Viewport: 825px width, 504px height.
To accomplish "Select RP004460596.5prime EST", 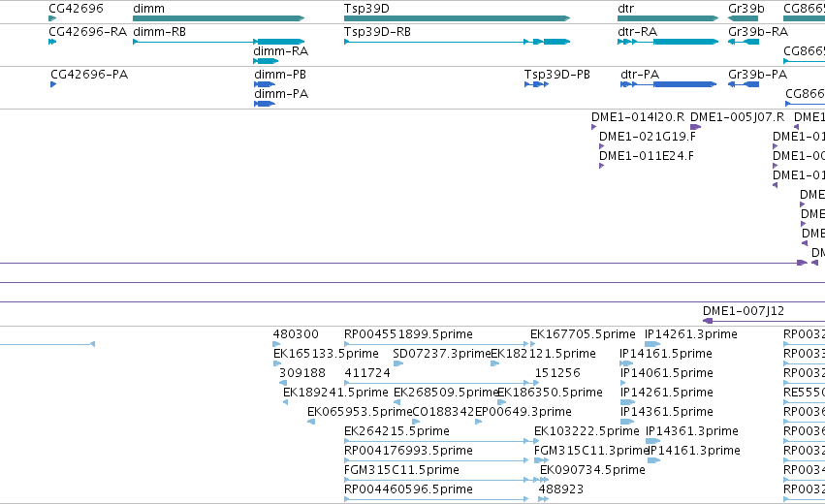I will tap(436, 499).
